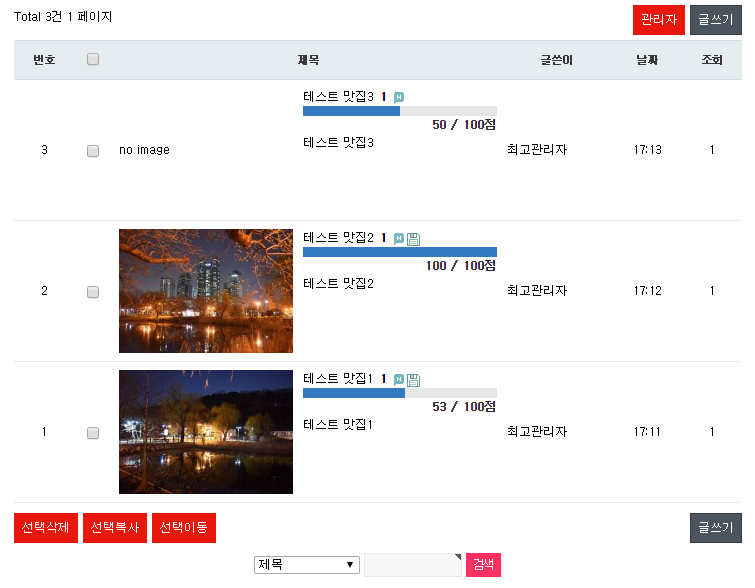Click the top 글쓰기 write button

[716, 20]
